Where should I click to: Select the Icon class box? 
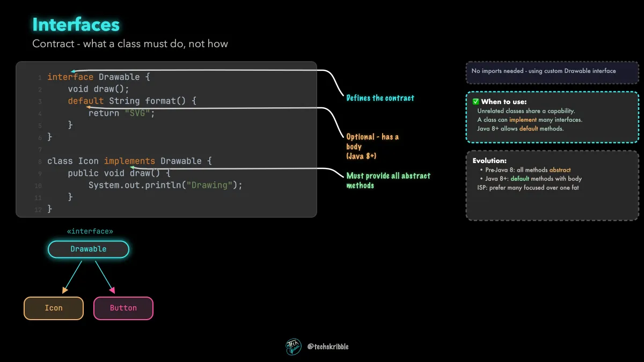[x=54, y=308]
